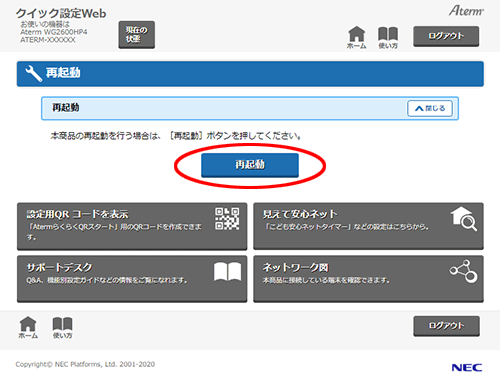
Task: Collapse the 再起動 section with 閉じる
Action: (x=430, y=108)
